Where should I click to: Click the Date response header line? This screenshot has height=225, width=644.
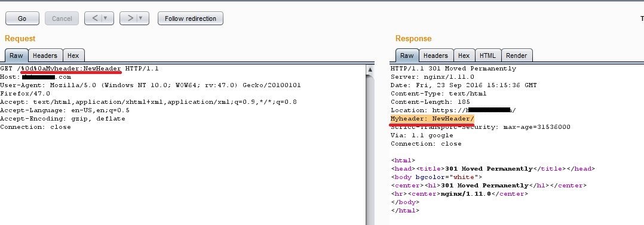tap(464, 85)
